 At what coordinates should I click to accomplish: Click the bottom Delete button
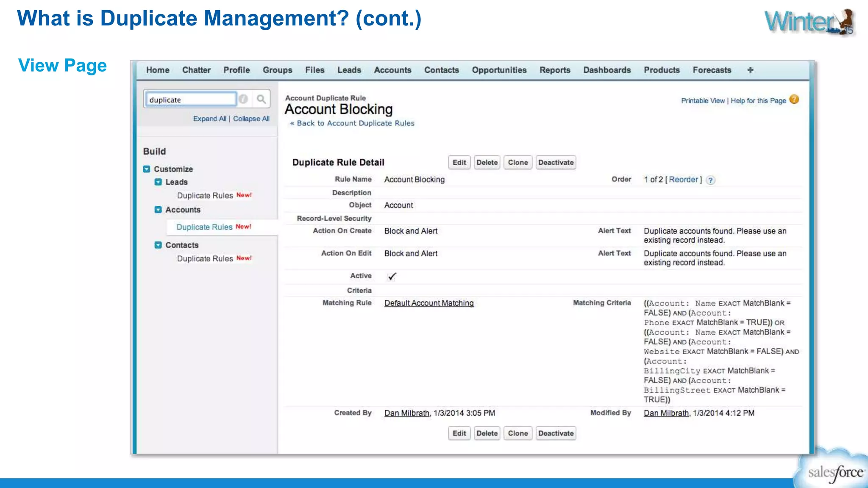487,433
